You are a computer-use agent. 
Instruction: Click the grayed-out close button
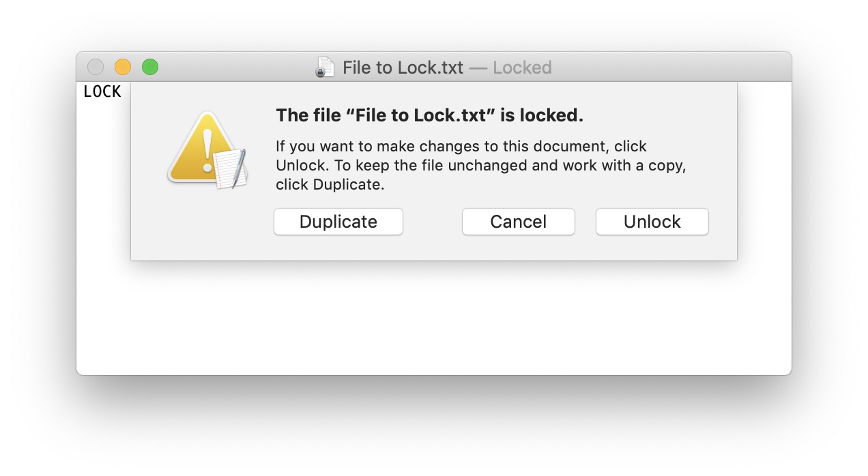(x=96, y=67)
